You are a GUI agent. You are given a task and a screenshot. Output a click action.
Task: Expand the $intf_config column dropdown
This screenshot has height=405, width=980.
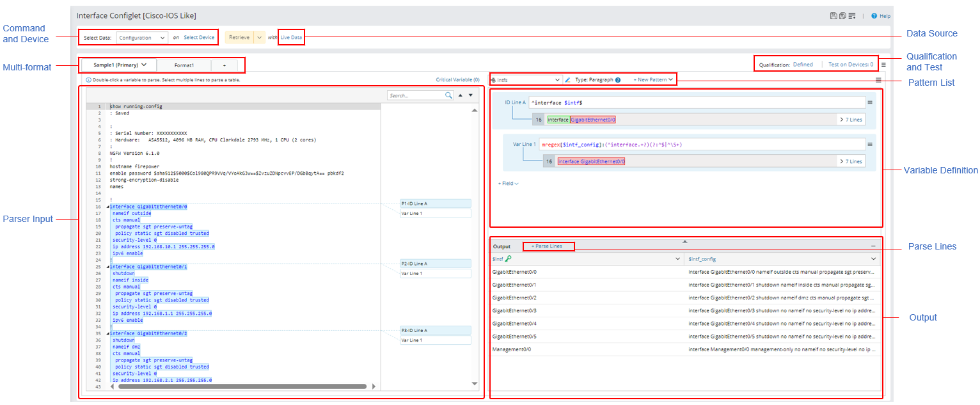point(873,259)
